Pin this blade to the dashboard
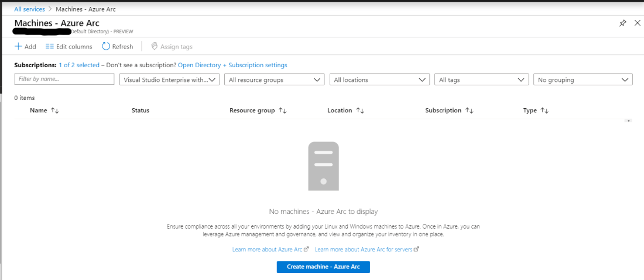Viewport: 644px width, 280px height. [x=623, y=23]
